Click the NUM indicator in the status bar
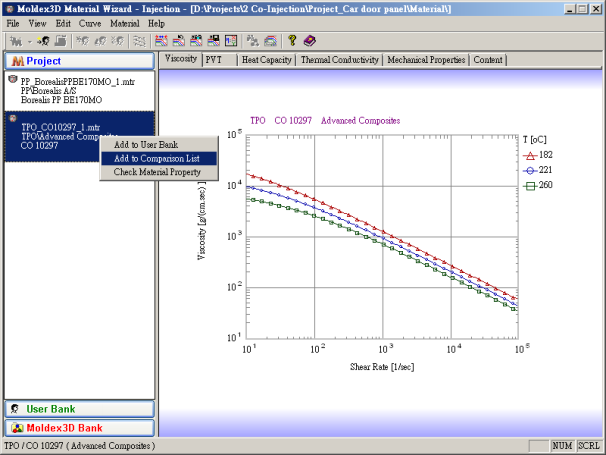 [562, 446]
